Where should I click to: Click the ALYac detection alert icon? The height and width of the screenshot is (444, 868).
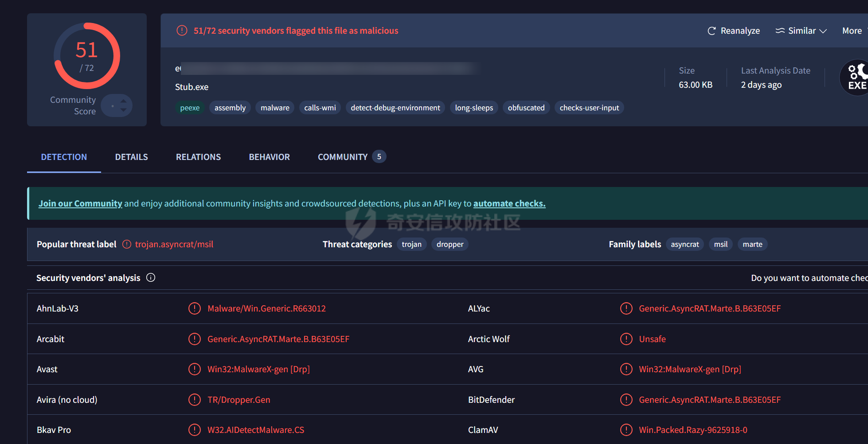[x=626, y=308]
